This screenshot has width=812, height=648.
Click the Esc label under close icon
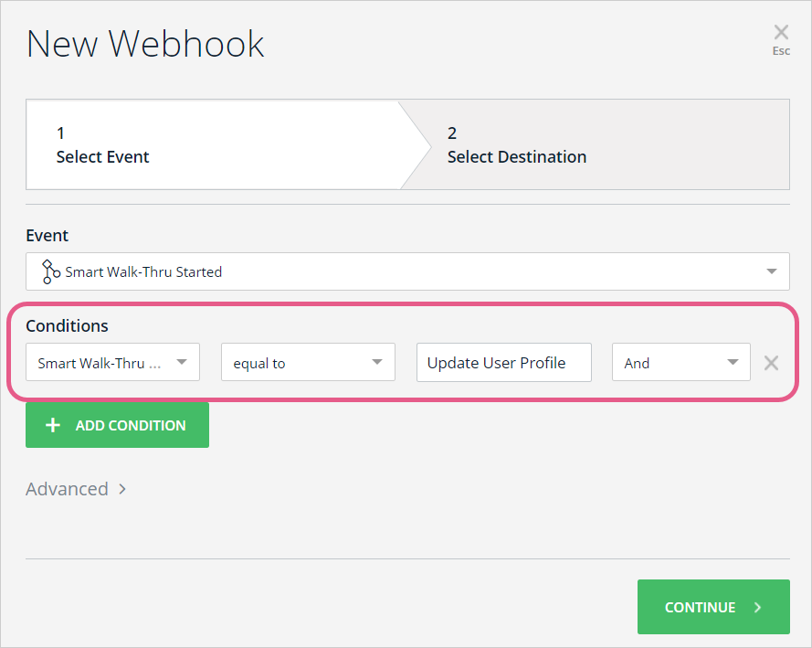(781, 51)
